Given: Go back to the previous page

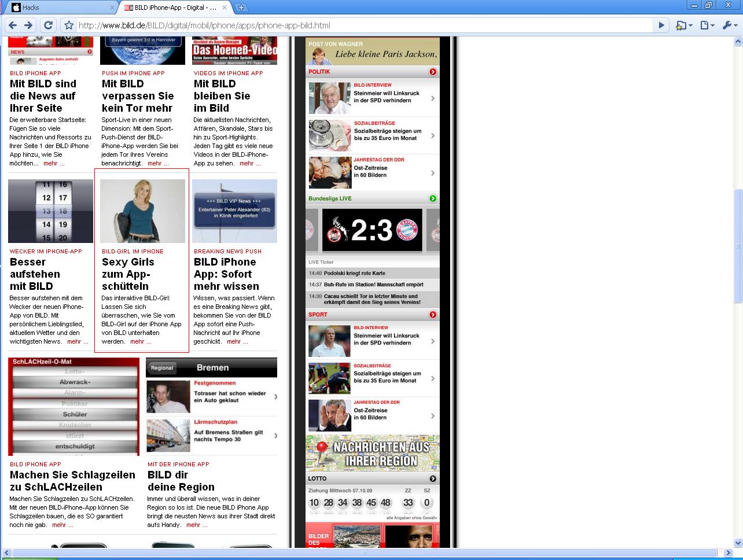Looking at the screenshot, I should click(13, 25).
